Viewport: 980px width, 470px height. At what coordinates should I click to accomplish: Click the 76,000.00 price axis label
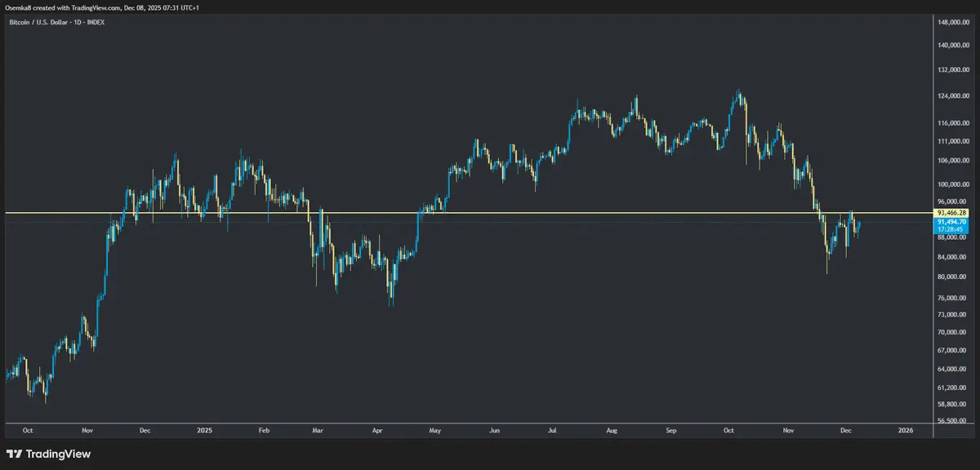[951, 299]
